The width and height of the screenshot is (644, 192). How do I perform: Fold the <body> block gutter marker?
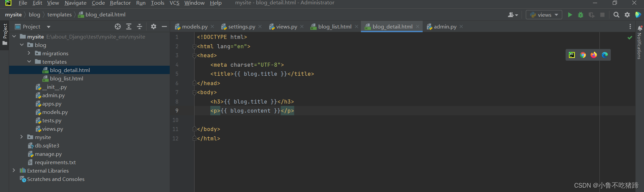tap(194, 92)
